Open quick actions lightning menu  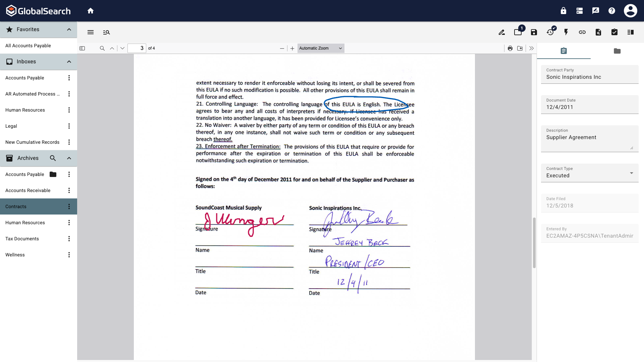pyautogui.click(x=566, y=32)
